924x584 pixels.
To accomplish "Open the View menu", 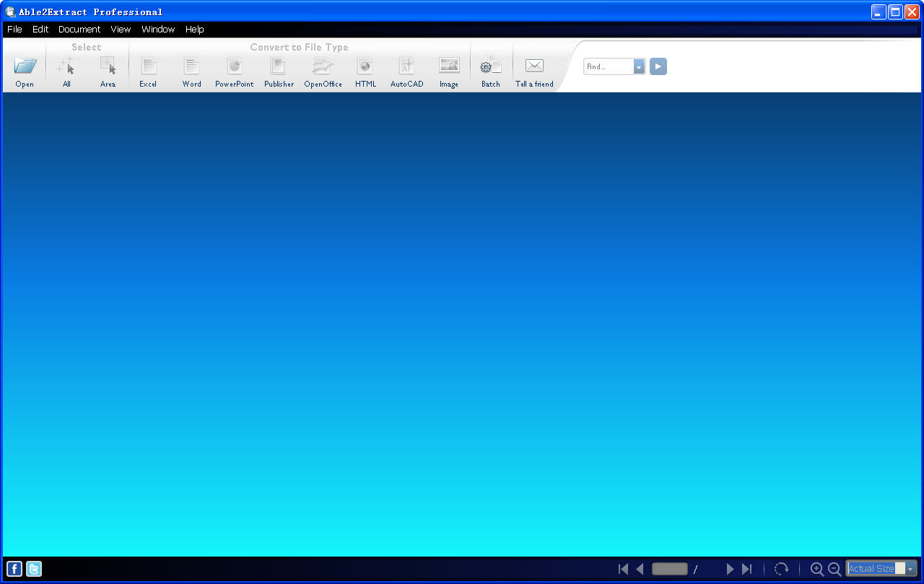I will click(x=121, y=30).
